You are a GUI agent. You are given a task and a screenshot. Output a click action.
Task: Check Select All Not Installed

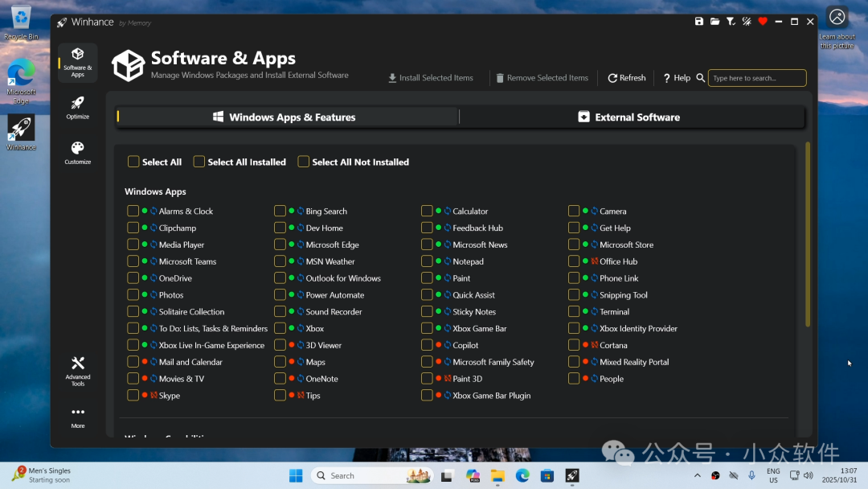(x=303, y=162)
